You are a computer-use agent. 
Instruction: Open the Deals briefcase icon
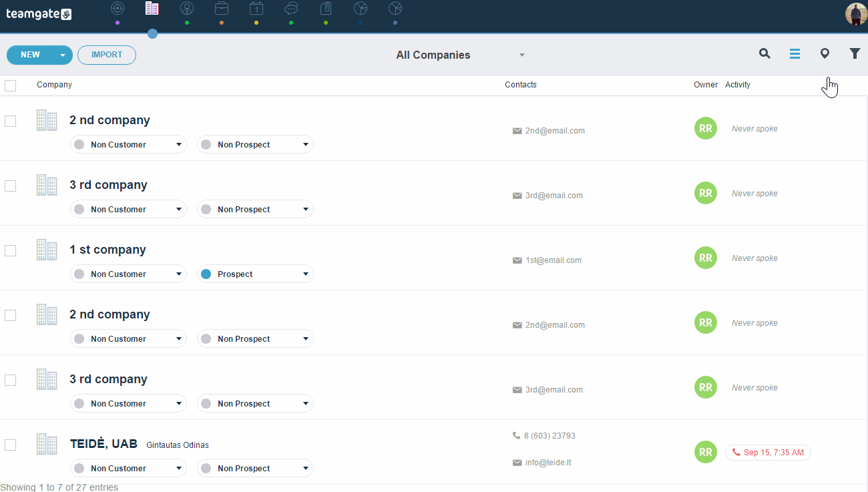(x=222, y=8)
